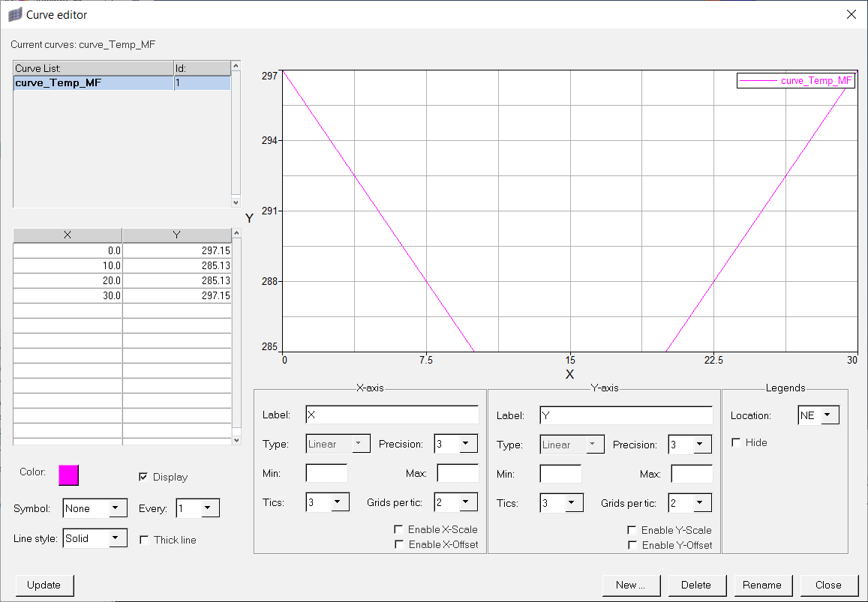This screenshot has height=602, width=868.
Task: Open the X-axis Precision dropdown
Action: point(467,444)
